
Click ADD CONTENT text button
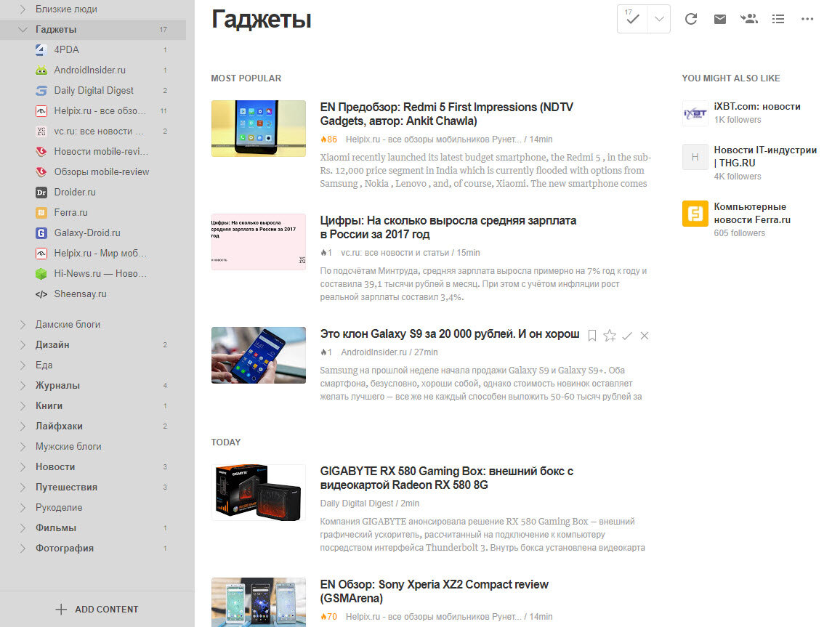(x=107, y=610)
